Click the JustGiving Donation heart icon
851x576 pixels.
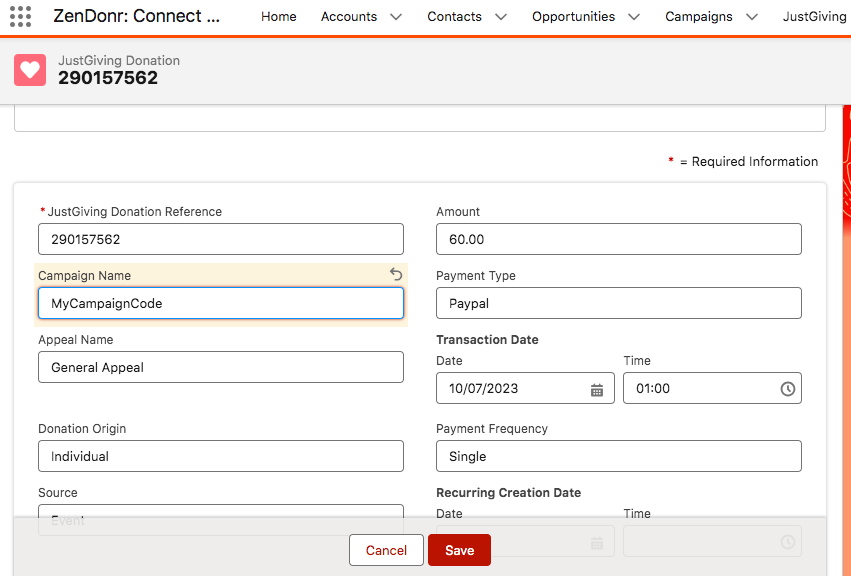click(30, 70)
